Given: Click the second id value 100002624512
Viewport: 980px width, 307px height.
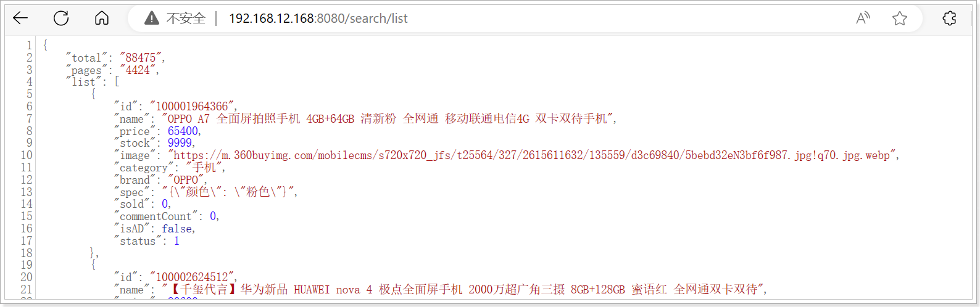Looking at the screenshot, I should tap(192, 277).
